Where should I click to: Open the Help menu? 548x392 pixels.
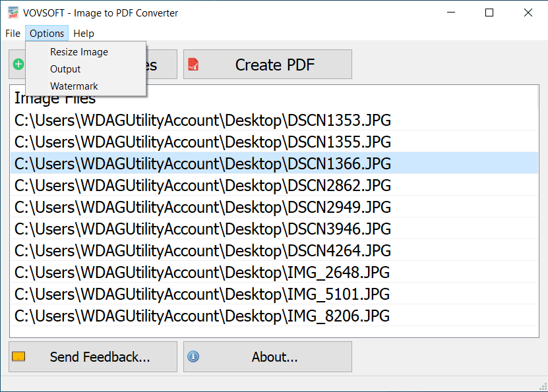coord(84,34)
